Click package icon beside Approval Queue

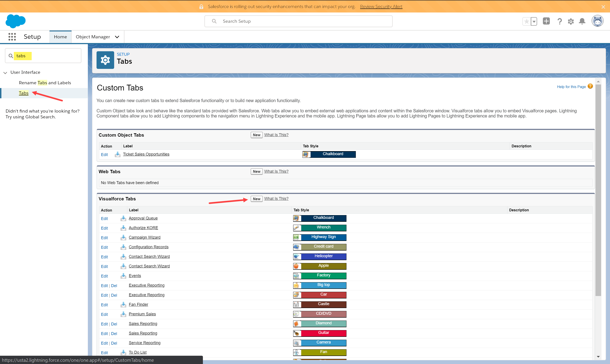123,218
